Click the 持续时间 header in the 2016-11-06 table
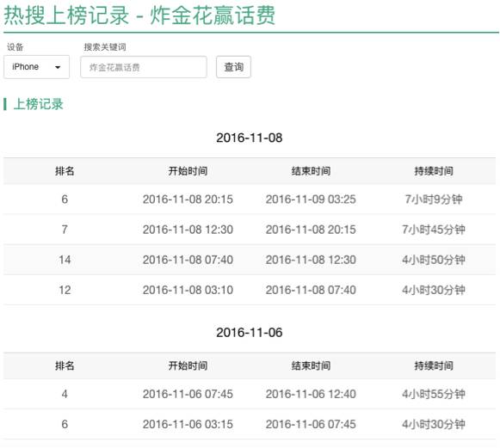Image resolution: width=500 pixels, height=448 pixels. [x=434, y=365]
